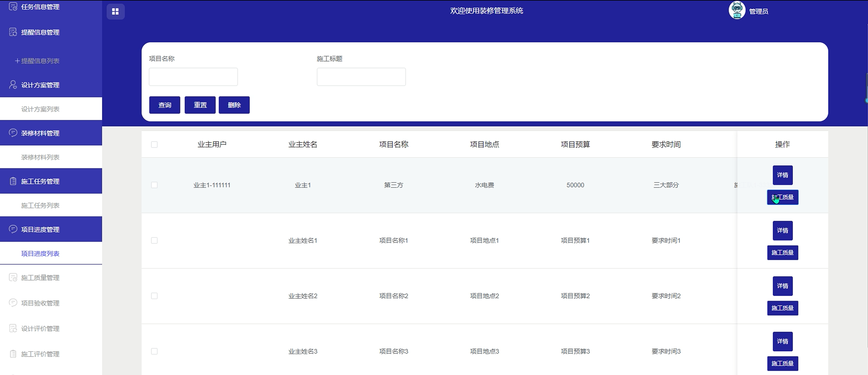The image size is (868, 375).
Task: Toggle the select-all checkbox in table header
Action: point(154,145)
